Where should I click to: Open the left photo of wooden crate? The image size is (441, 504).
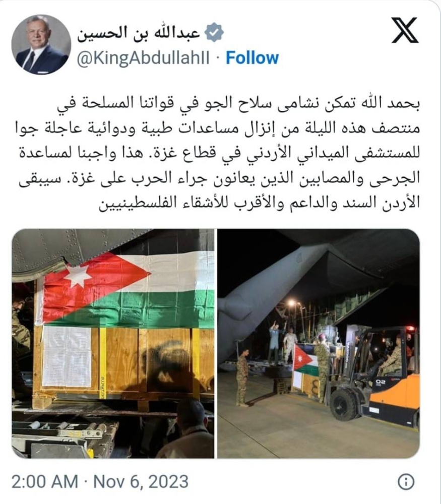113,344
